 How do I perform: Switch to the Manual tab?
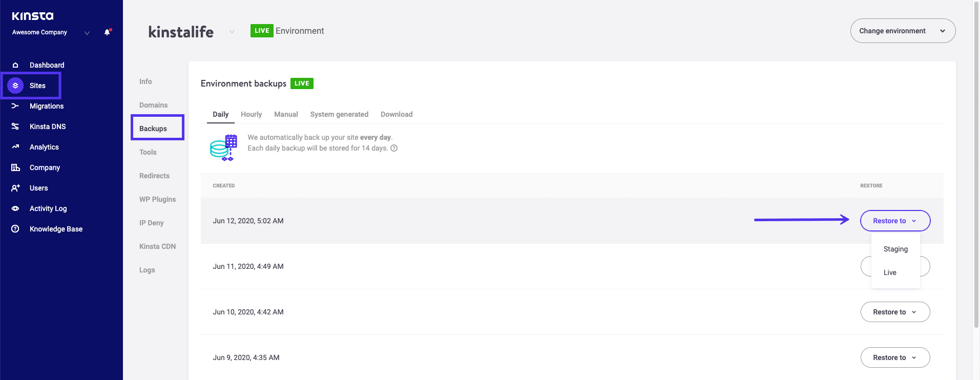coord(286,114)
